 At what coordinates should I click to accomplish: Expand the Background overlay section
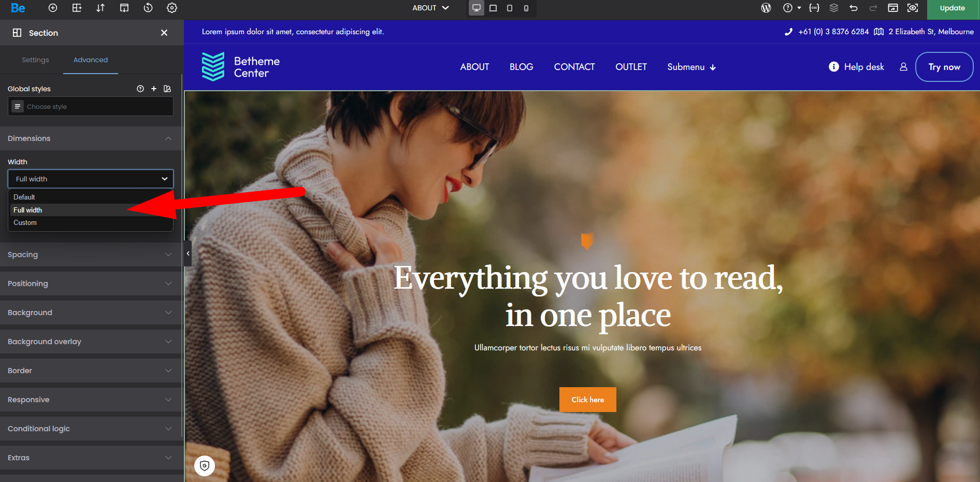[91, 342]
